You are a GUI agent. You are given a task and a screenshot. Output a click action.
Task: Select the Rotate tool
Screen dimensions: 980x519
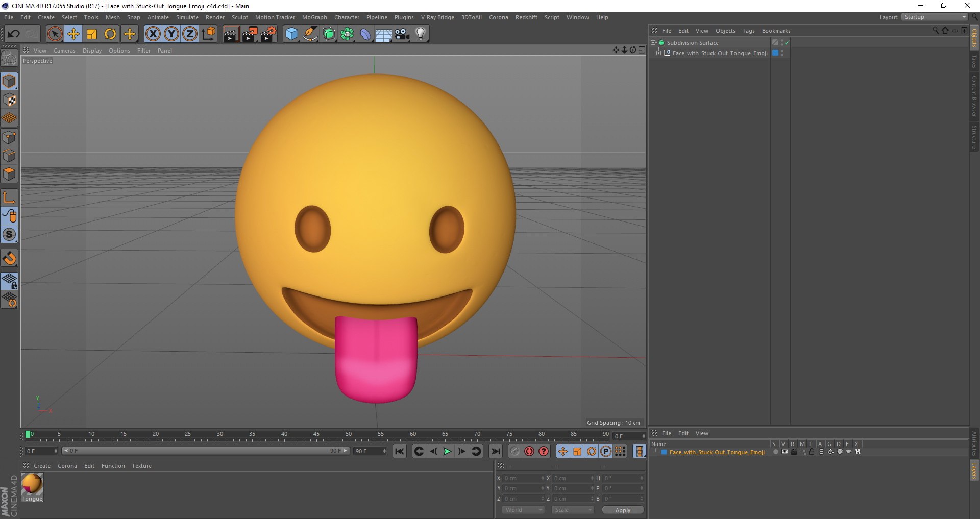click(110, 34)
